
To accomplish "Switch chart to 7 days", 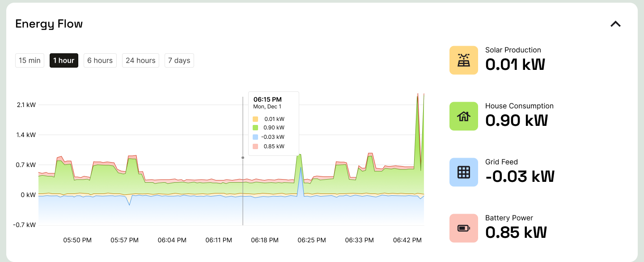I will pos(179,60).
